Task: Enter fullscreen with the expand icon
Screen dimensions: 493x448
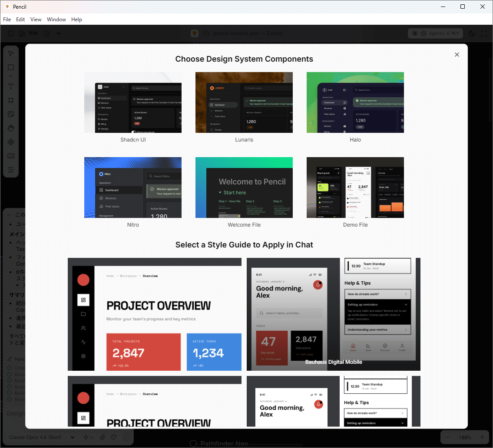Action: [484, 33]
